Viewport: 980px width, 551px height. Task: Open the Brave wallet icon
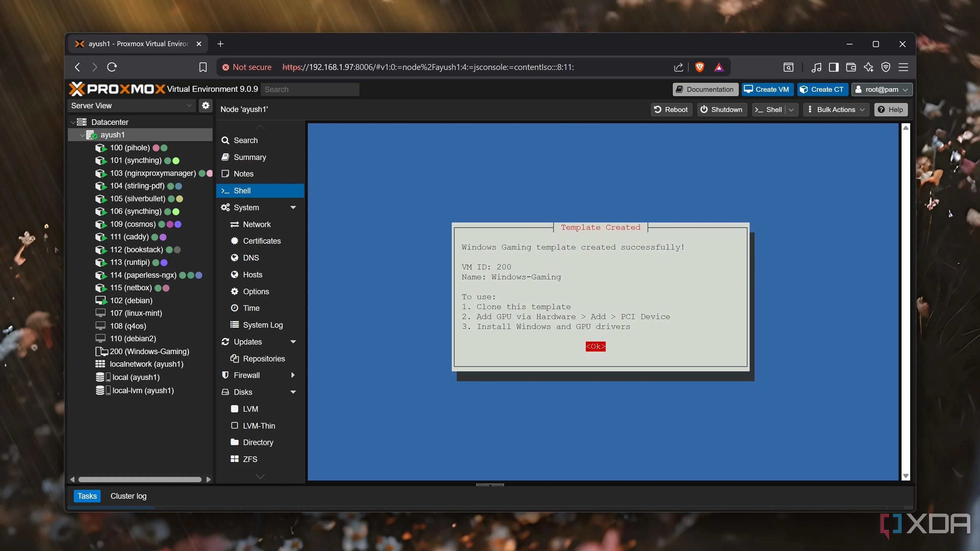coord(851,67)
